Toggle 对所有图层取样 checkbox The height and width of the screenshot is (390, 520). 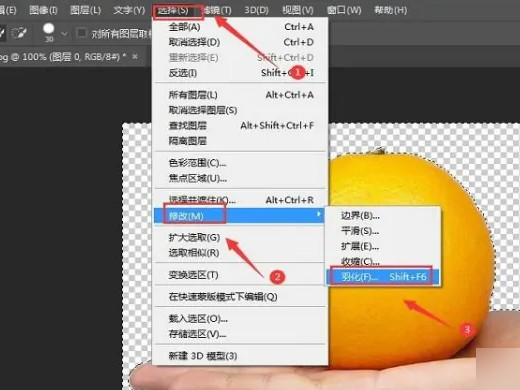(x=81, y=33)
